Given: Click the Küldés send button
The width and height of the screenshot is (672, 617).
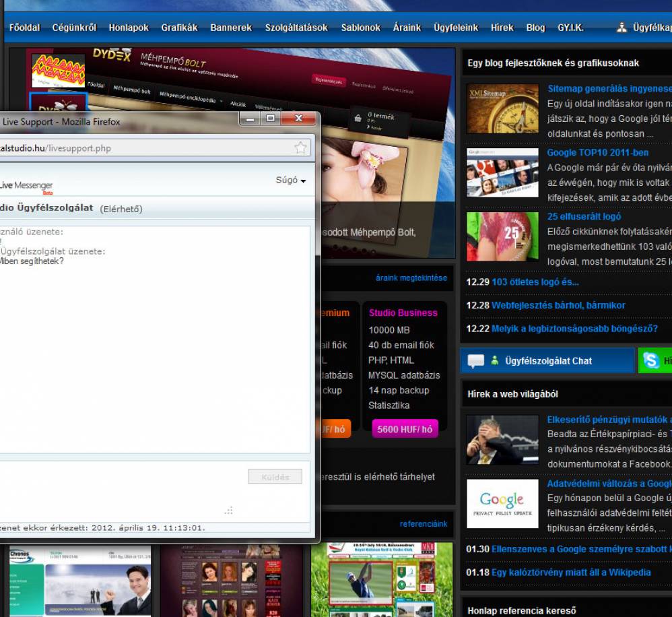Looking at the screenshot, I should [x=275, y=477].
